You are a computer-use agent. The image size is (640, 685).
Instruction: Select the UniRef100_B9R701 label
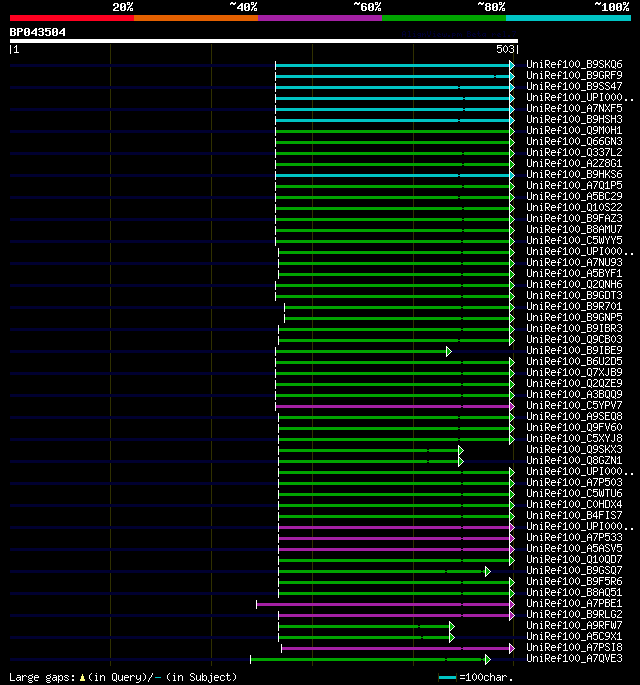(574, 306)
